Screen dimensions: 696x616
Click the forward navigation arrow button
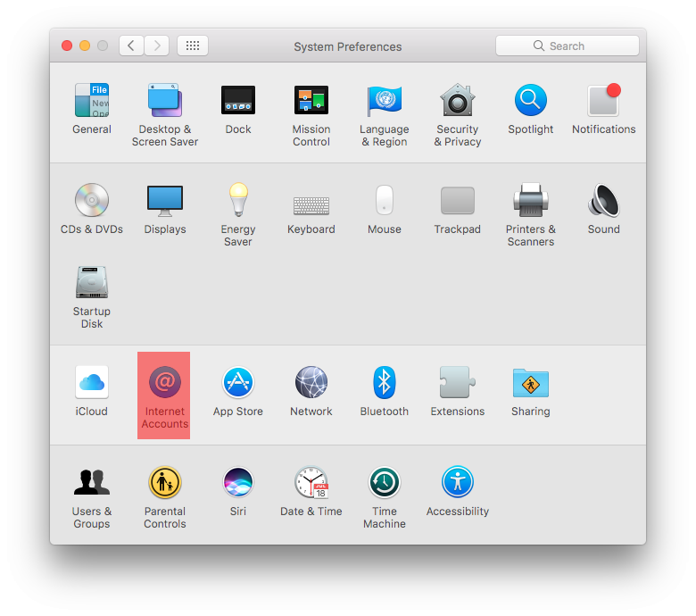(x=157, y=46)
